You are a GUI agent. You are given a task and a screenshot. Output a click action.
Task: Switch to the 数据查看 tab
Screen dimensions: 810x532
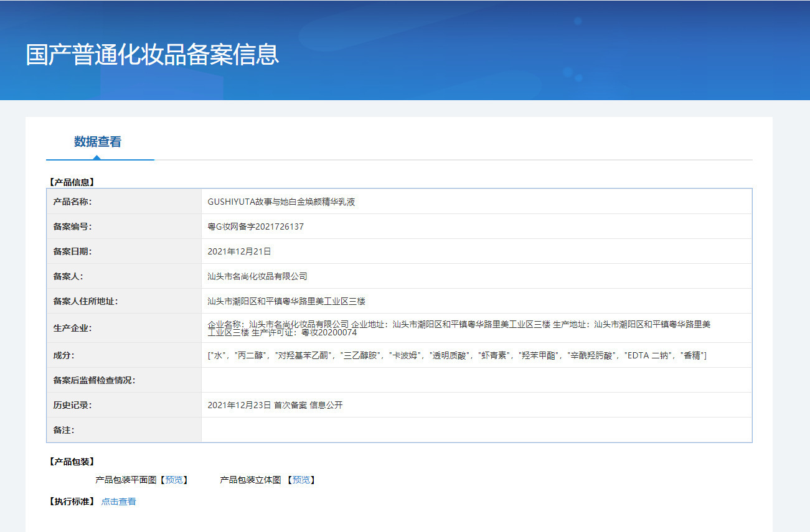pyautogui.click(x=98, y=142)
